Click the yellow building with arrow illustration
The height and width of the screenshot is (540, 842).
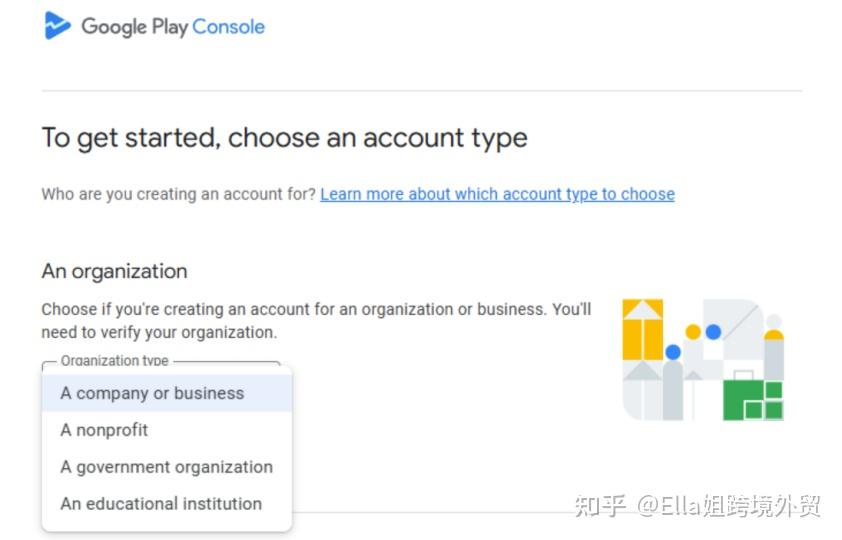643,329
